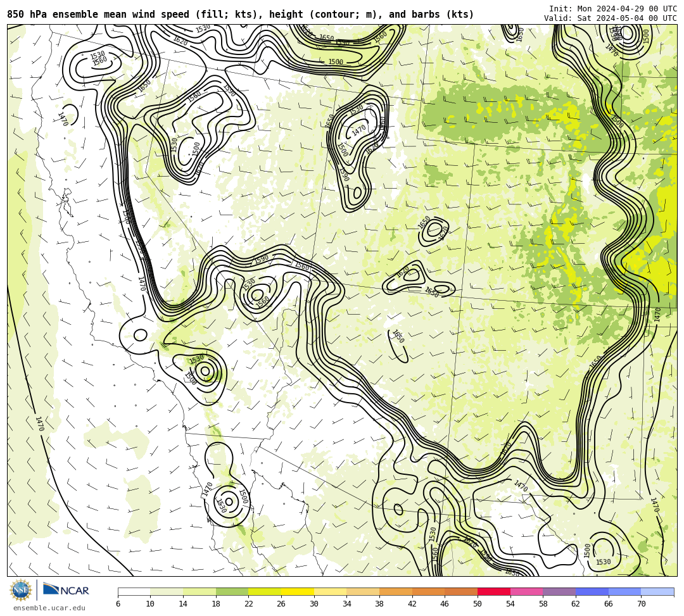Click the green 18-22 kts colorbar swatch
This screenshot has height=616, width=684.
(x=232, y=591)
